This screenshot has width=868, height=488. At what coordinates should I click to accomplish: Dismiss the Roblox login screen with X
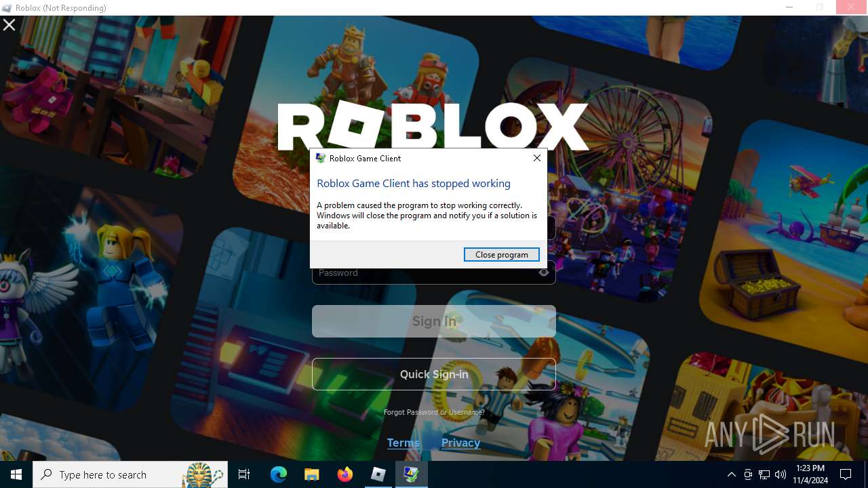coord(9,25)
